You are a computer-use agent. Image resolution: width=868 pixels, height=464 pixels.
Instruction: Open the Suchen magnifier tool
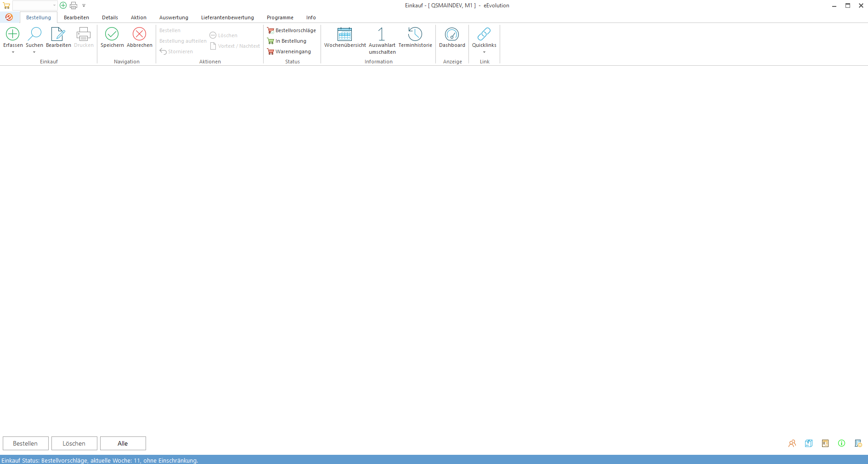pyautogui.click(x=34, y=34)
